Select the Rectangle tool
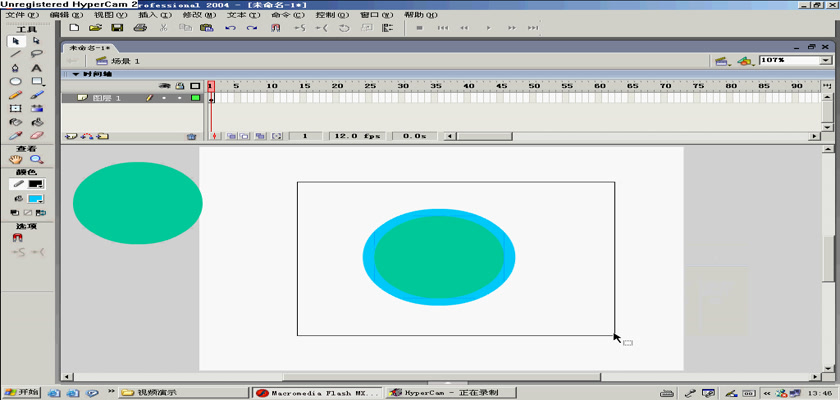 (x=36, y=81)
